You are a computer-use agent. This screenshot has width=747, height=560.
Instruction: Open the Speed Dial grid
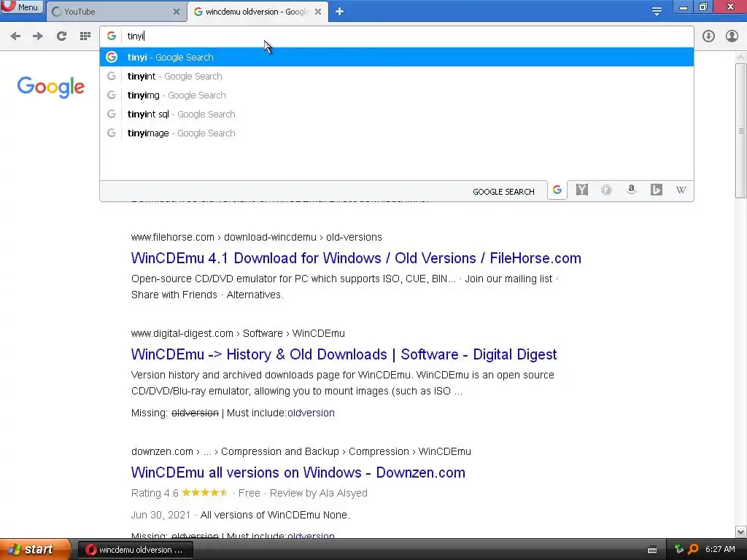[85, 36]
